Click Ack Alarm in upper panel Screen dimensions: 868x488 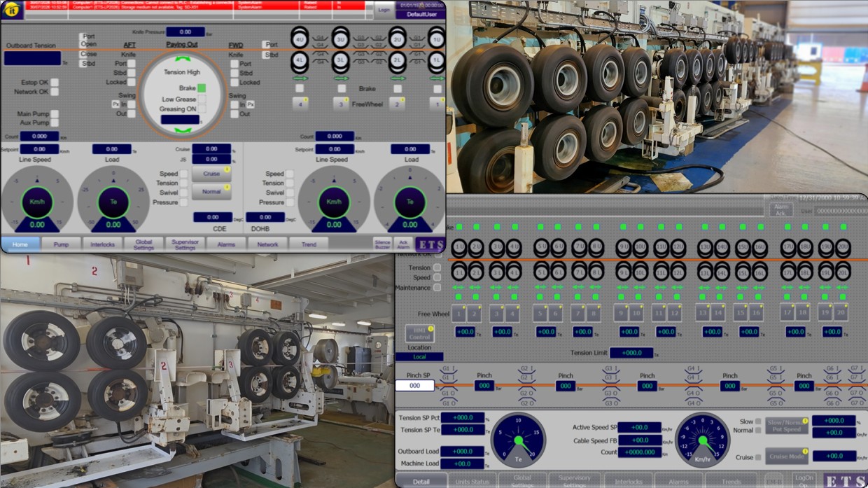(x=403, y=244)
